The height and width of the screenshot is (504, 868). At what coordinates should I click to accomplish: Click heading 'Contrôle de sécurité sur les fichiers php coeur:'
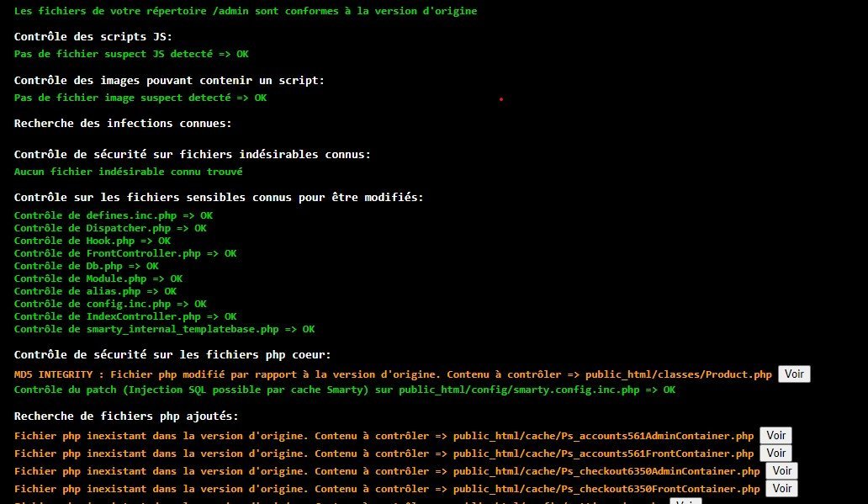[172, 354]
